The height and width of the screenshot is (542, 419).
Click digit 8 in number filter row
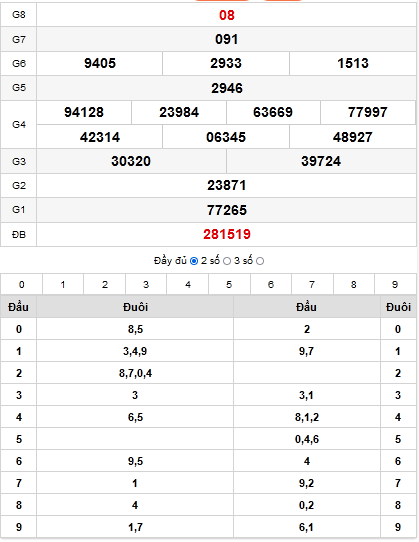(354, 284)
